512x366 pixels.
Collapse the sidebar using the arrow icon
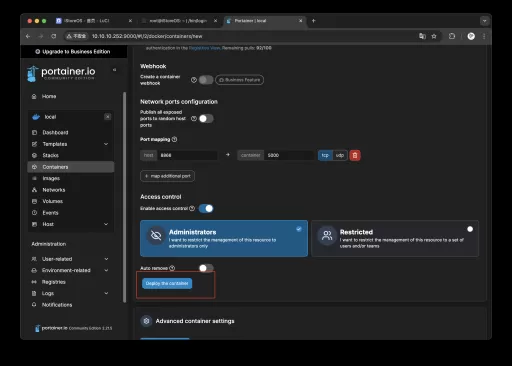(x=115, y=70)
